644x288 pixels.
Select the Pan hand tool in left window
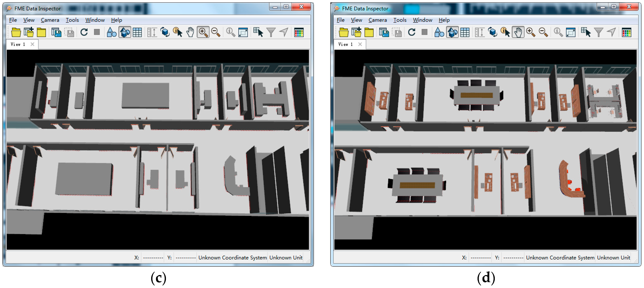click(x=190, y=33)
